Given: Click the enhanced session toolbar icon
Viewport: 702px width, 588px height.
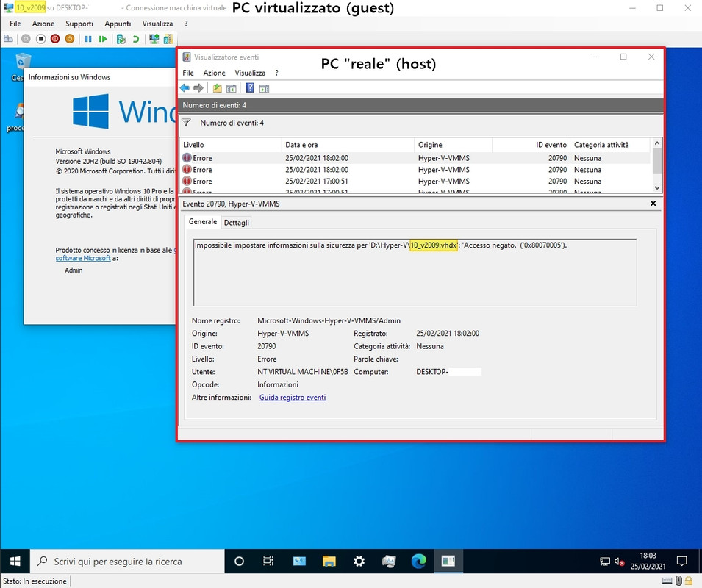Looking at the screenshot, I should point(154,39).
